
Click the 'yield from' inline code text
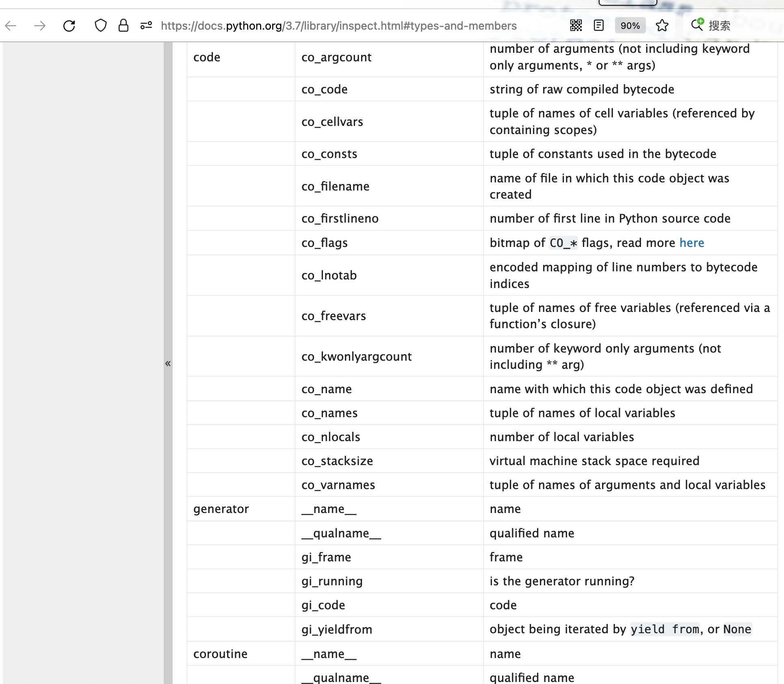[665, 629]
